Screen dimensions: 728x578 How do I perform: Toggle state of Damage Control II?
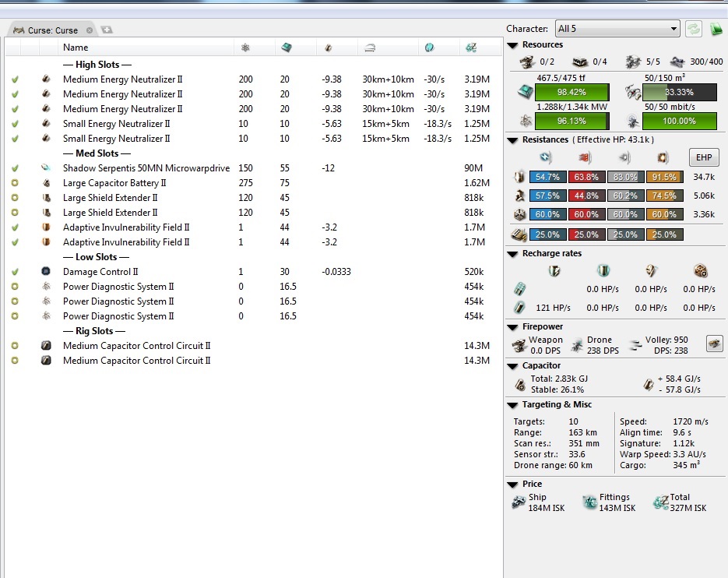(15, 272)
